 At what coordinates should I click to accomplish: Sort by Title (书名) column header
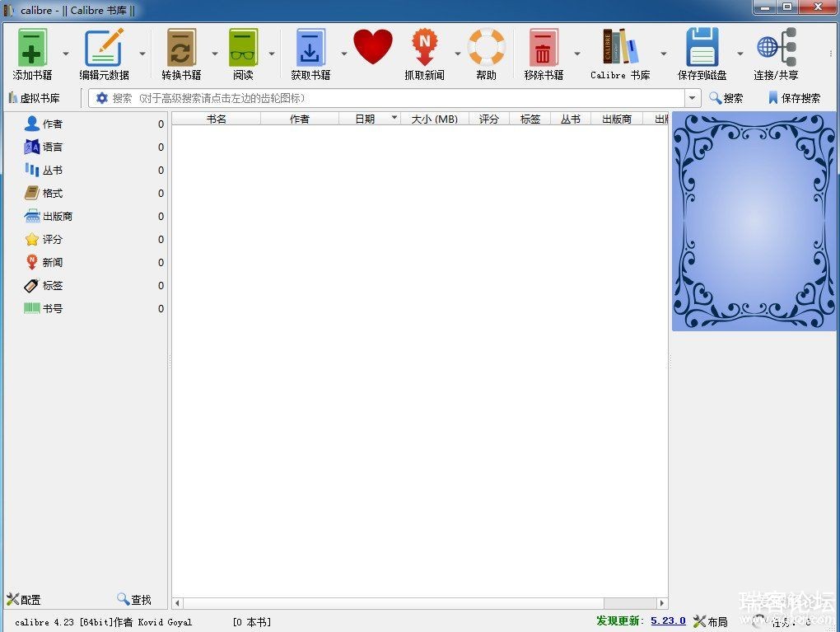pos(217,119)
